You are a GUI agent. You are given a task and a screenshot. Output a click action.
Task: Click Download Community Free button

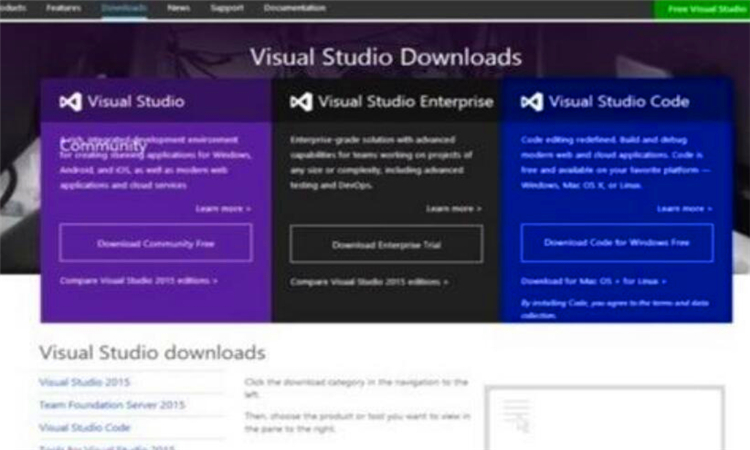156,243
